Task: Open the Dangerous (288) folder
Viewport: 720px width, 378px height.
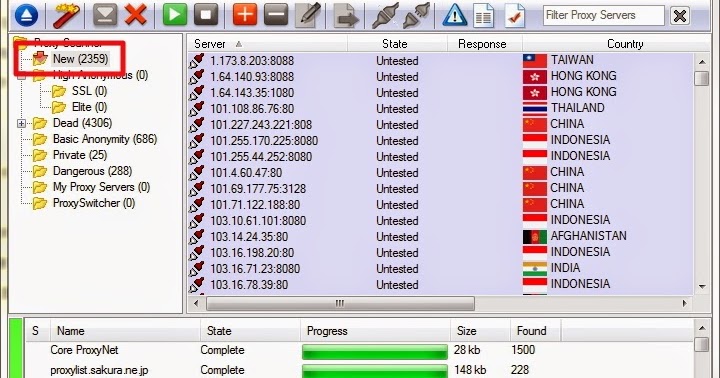Action: [92, 171]
